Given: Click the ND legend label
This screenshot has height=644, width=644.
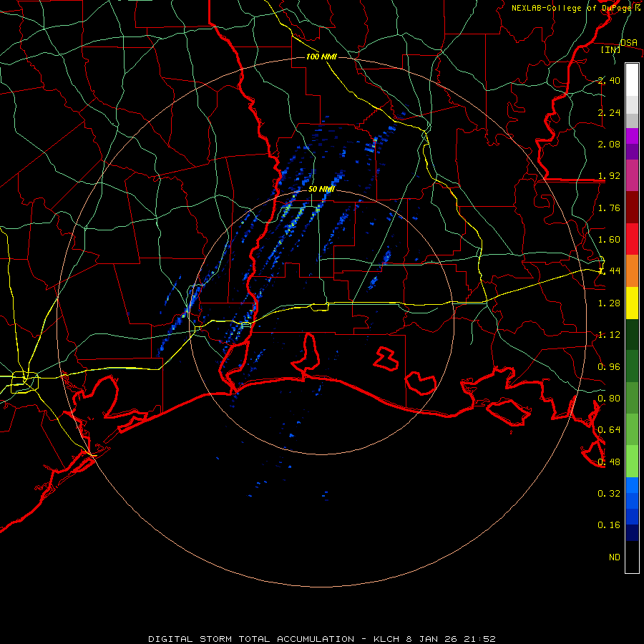Looking at the screenshot, I should point(615,557).
